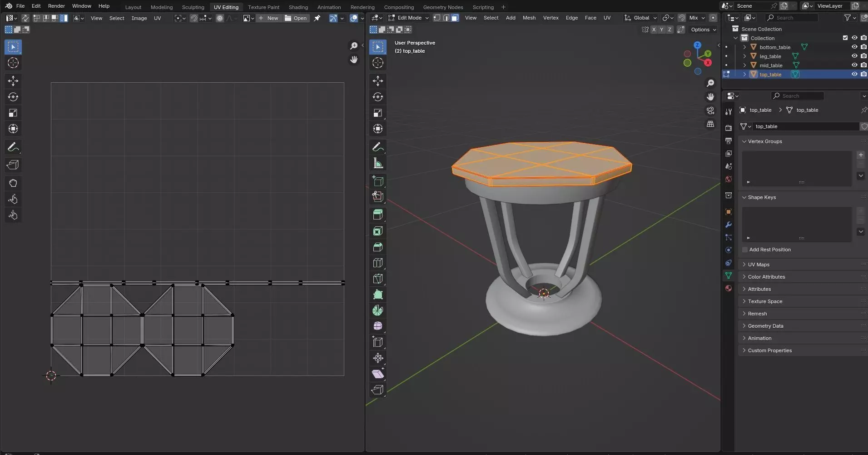This screenshot has height=455, width=868.
Task: Open the Object Data properties tab
Action: [x=729, y=275]
